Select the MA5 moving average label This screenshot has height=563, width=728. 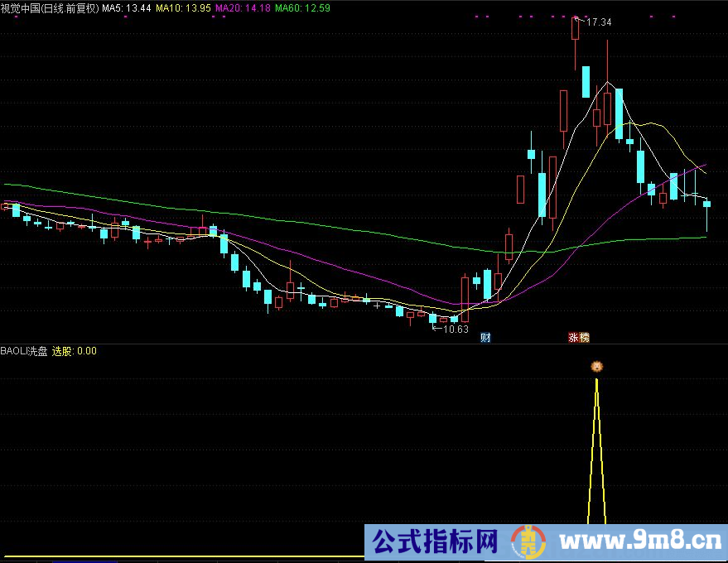(x=126, y=8)
